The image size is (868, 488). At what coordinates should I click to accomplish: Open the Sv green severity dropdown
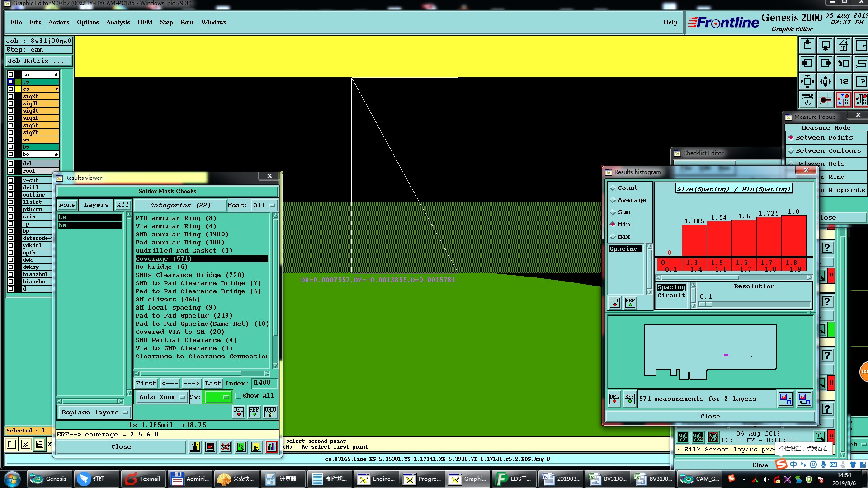tap(218, 397)
